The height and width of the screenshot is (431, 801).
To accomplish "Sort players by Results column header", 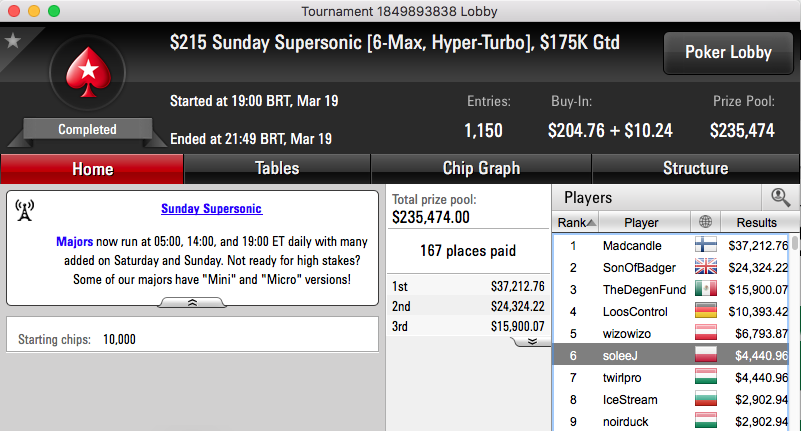I will click(x=757, y=222).
